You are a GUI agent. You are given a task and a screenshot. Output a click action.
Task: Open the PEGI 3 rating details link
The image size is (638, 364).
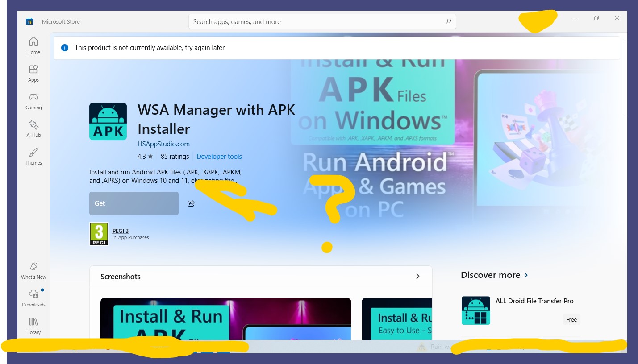point(121,231)
